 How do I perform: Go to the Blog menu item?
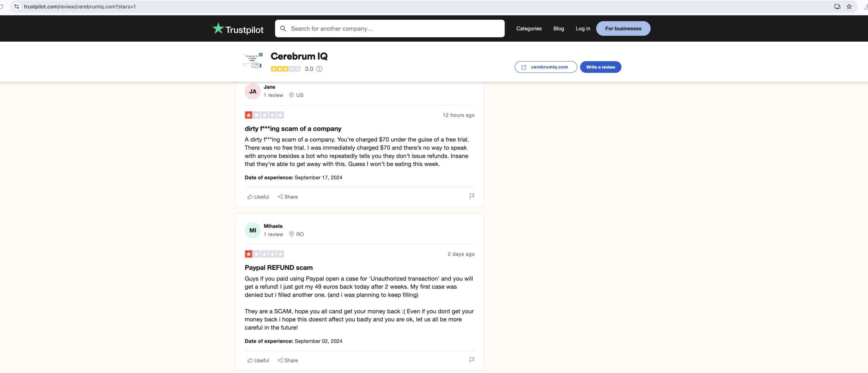coord(558,28)
